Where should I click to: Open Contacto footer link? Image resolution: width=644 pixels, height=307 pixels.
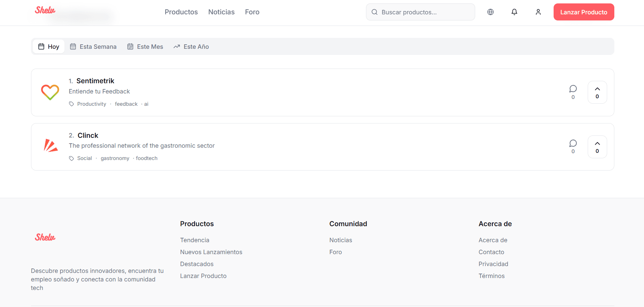point(491,252)
